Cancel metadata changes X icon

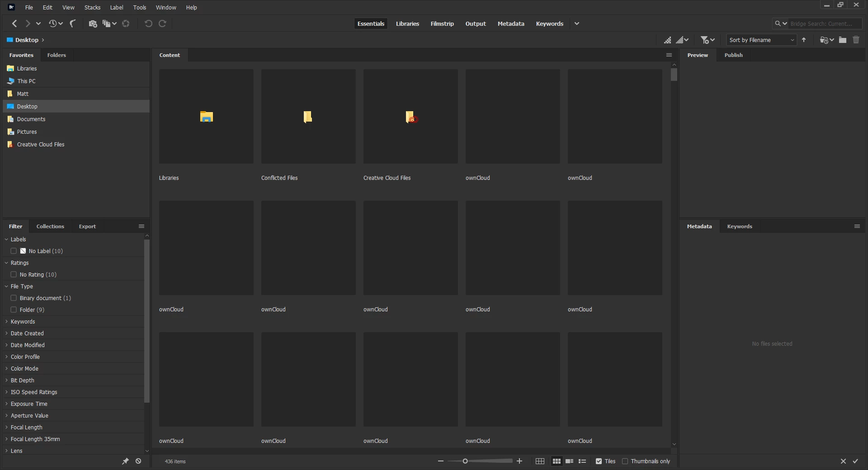point(843,461)
